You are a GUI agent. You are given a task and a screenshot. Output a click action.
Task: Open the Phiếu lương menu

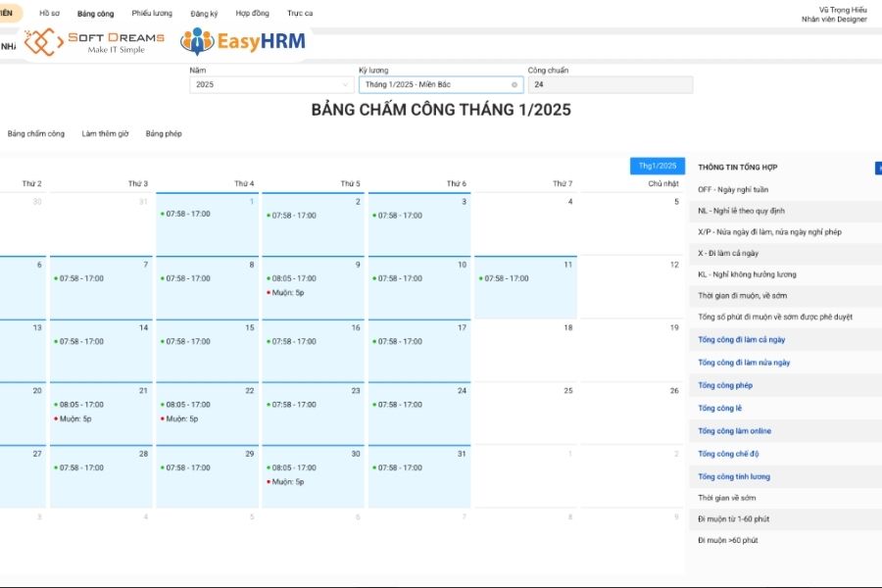[x=152, y=13]
